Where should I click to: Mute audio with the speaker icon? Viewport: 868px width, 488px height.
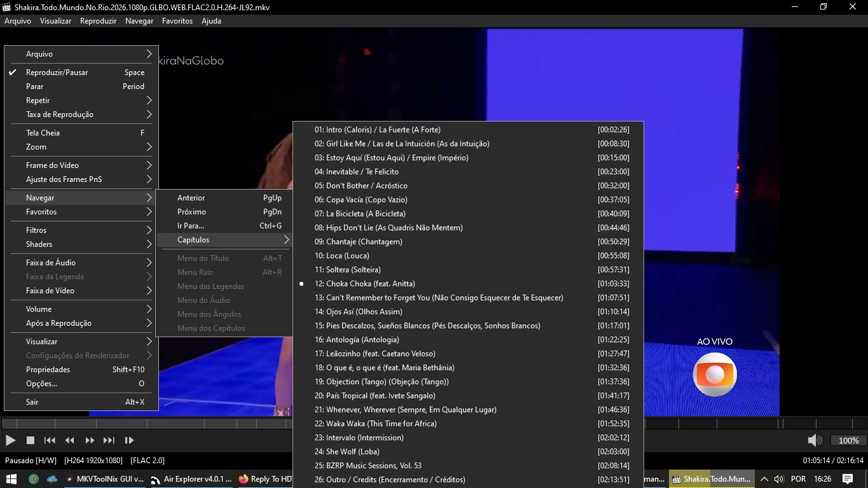click(815, 440)
